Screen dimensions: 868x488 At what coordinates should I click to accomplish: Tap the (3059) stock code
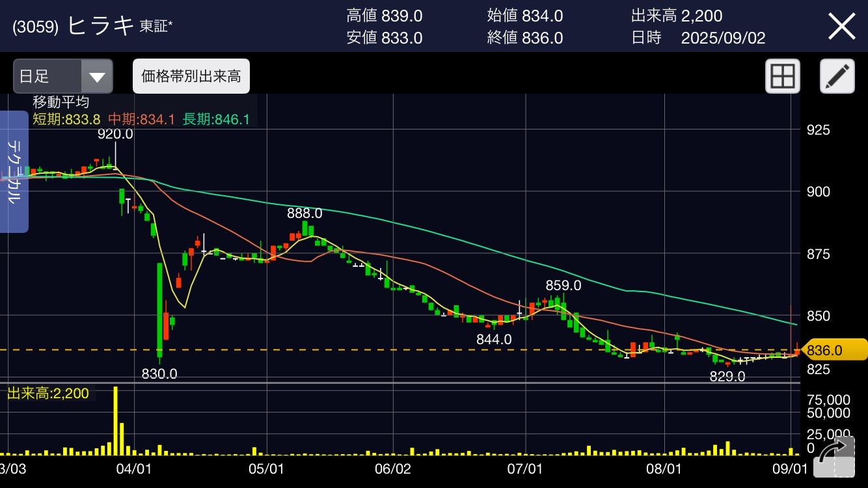36,27
